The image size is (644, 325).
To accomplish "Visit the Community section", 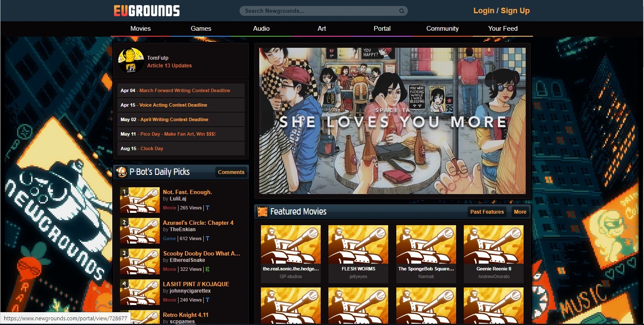I will pyautogui.click(x=442, y=29).
